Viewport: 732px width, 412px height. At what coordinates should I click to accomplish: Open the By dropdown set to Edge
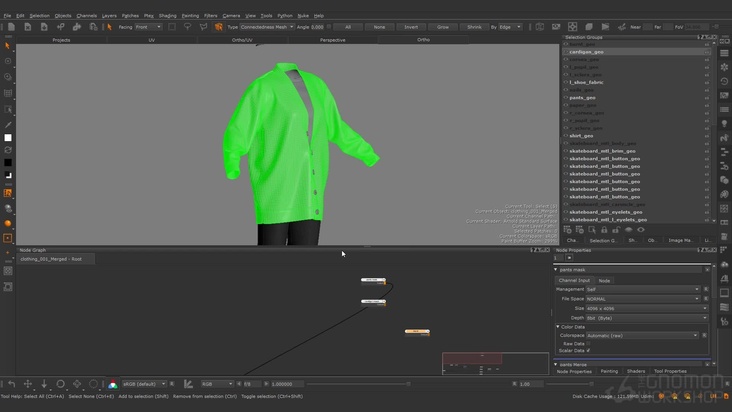[510, 27]
